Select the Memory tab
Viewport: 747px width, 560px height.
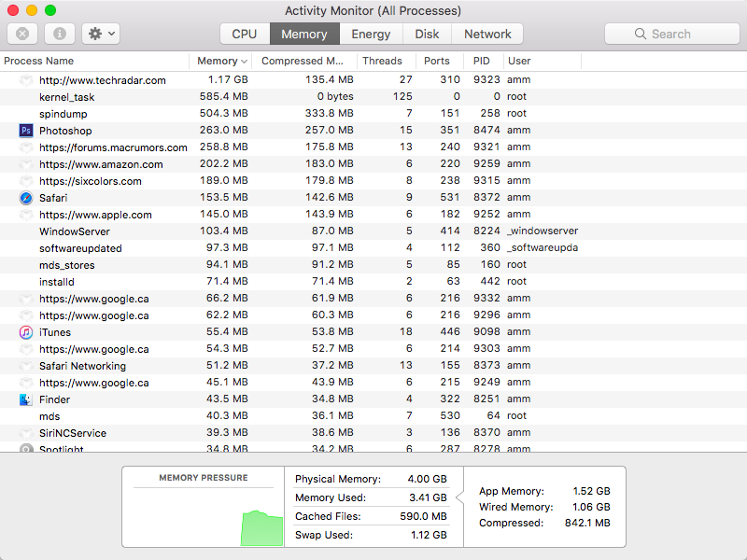304,34
